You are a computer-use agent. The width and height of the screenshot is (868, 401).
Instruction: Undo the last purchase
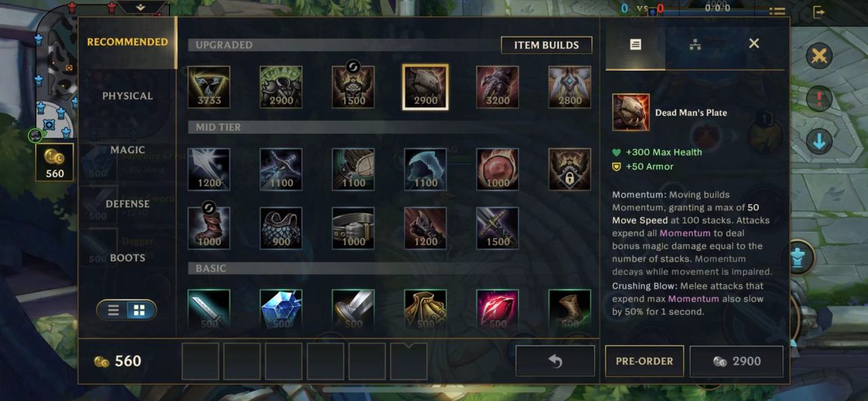point(555,361)
